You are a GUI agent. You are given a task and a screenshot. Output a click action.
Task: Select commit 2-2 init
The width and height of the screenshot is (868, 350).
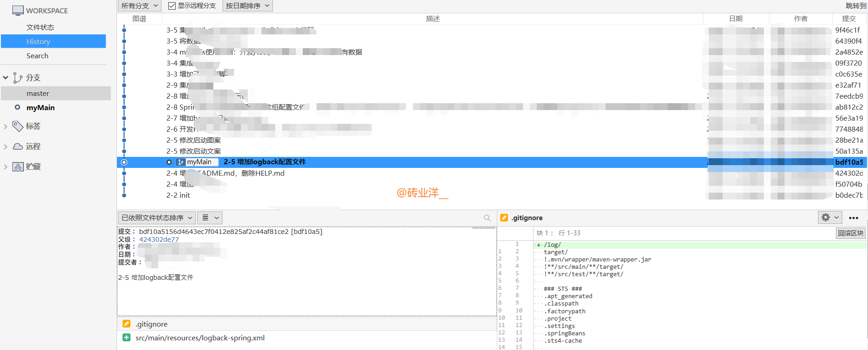coord(178,195)
